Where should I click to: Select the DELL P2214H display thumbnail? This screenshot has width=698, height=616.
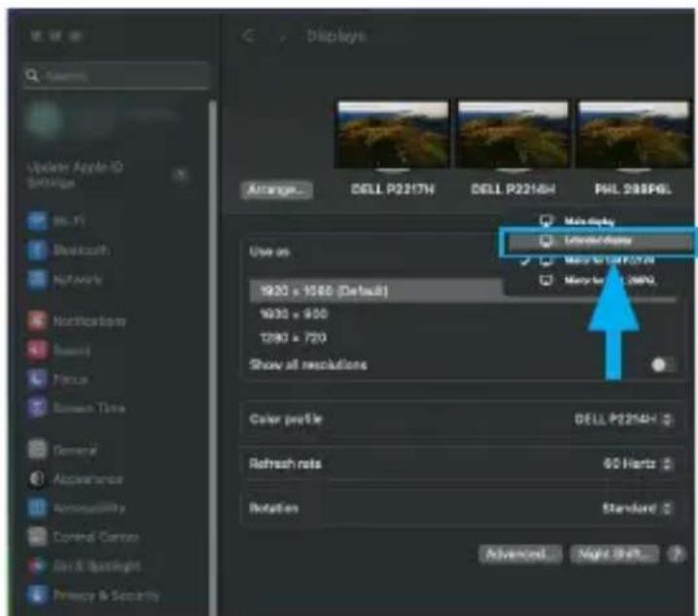pyautogui.click(x=513, y=134)
